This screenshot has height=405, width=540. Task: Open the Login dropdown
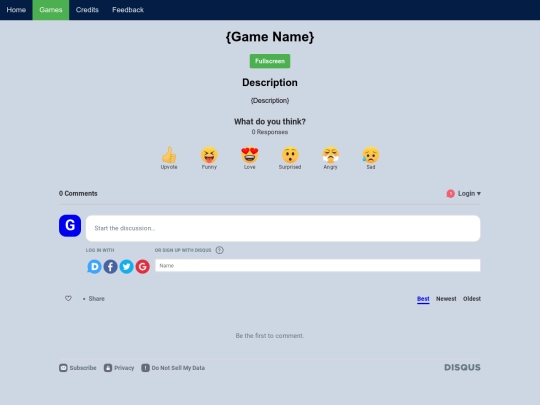point(469,194)
